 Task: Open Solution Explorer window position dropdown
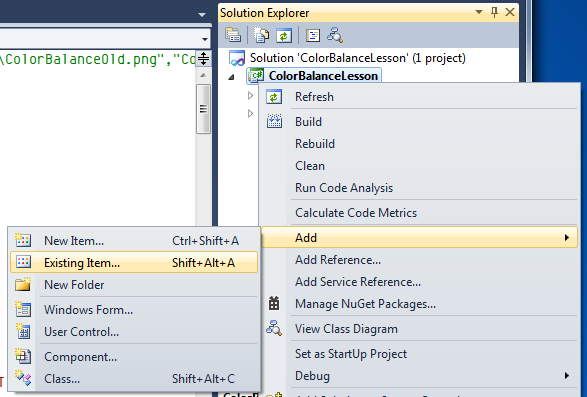478,12
